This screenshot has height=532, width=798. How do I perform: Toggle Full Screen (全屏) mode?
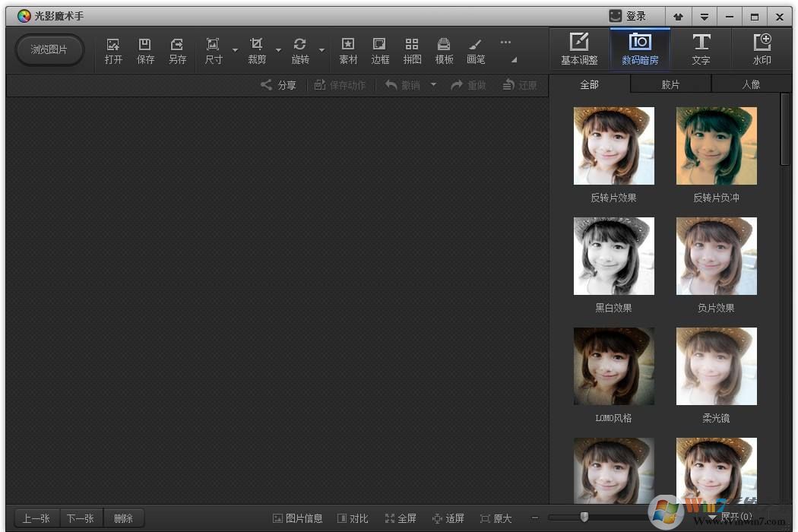[401, 518]
